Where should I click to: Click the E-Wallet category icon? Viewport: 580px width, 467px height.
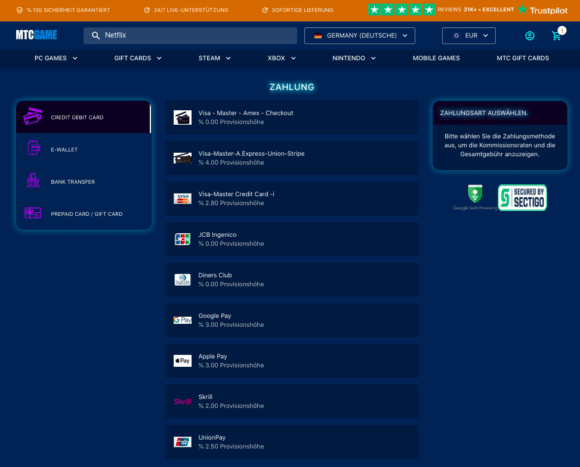[x=33, y=148]
